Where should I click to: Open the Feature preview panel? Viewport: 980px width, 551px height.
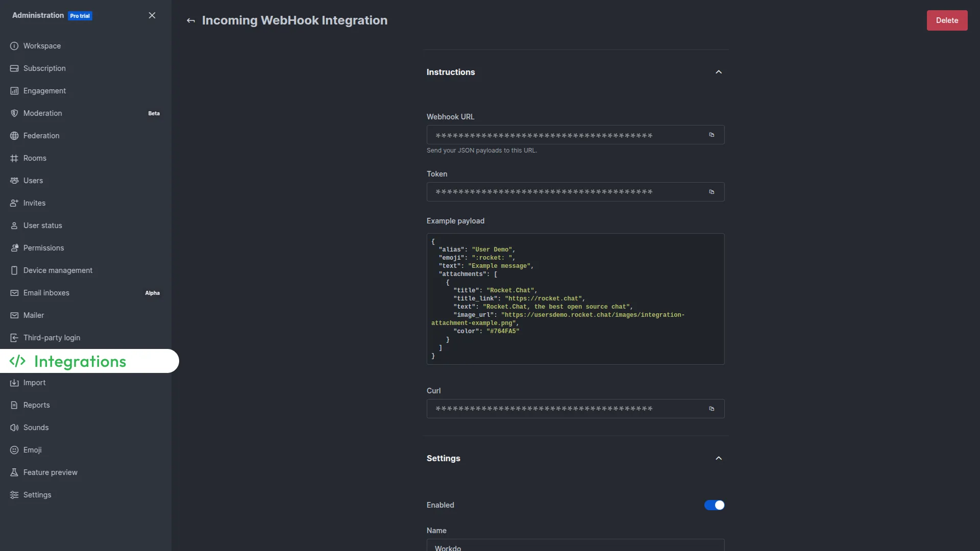point(50,472)
